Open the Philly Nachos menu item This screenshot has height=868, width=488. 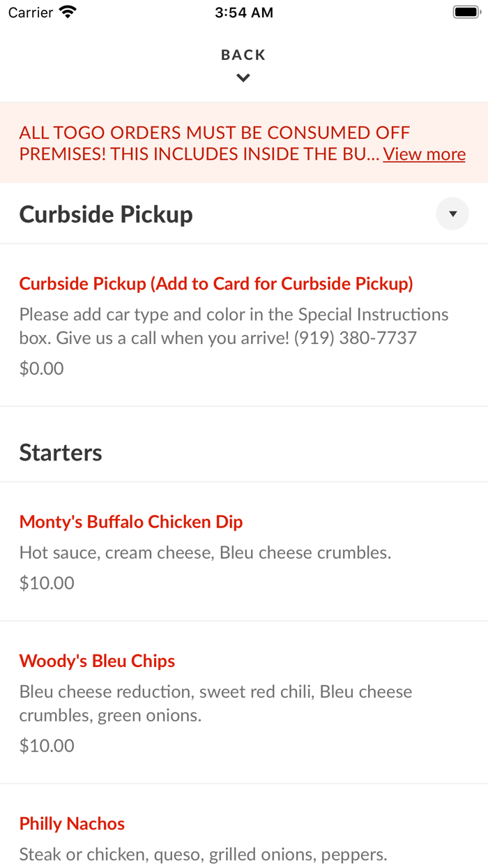[x=72, y=823]
